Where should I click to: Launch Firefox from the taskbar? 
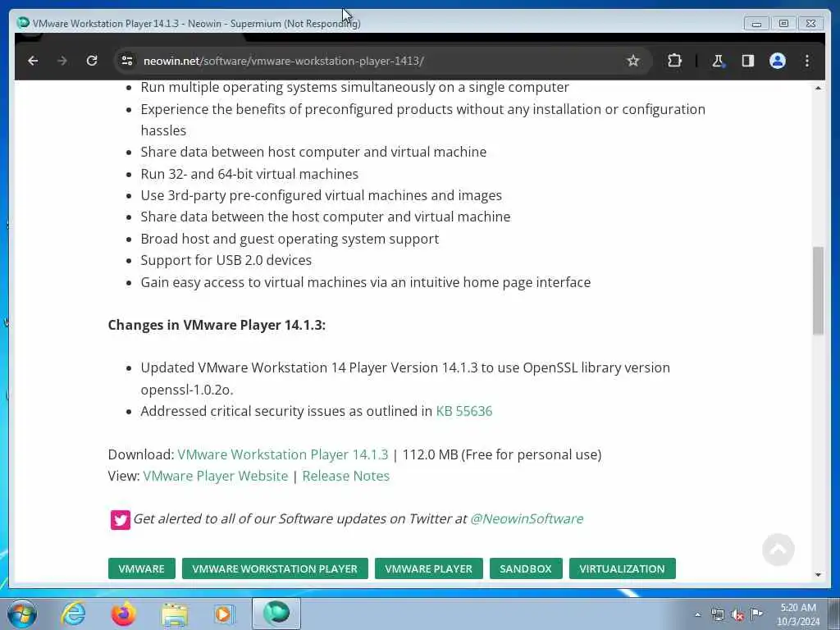pos(123,614)
